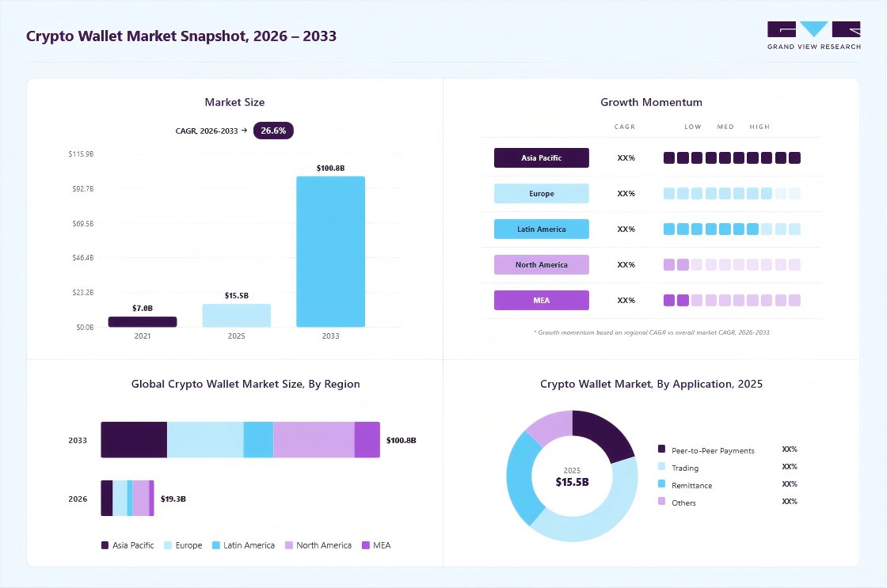Image resolution: width=887 pixels, height=588 pixels.
Task: Click the 2021 market size bar
Action: pos(143,322)
